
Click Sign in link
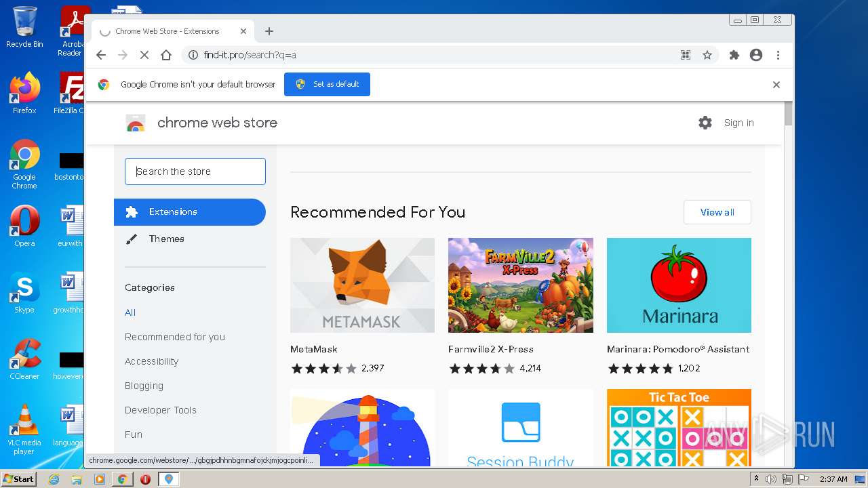pyautogui.click(x=738, y=123)
